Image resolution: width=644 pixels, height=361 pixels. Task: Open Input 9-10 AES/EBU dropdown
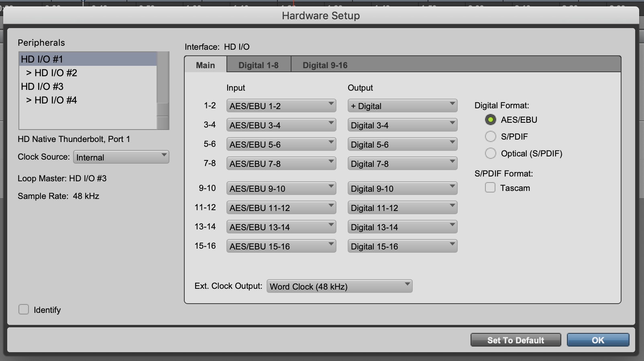pos(281,189)
